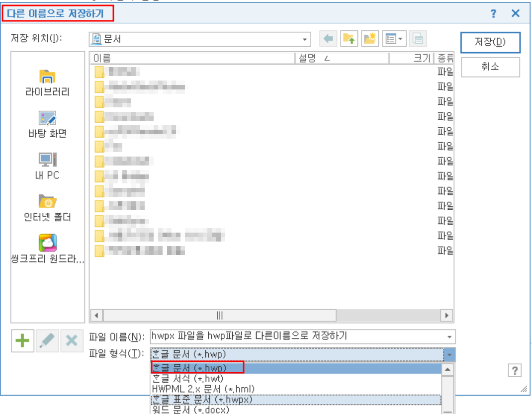Click the green plus add location icon
Screen dimensions: 532x414
click(22, 340)
